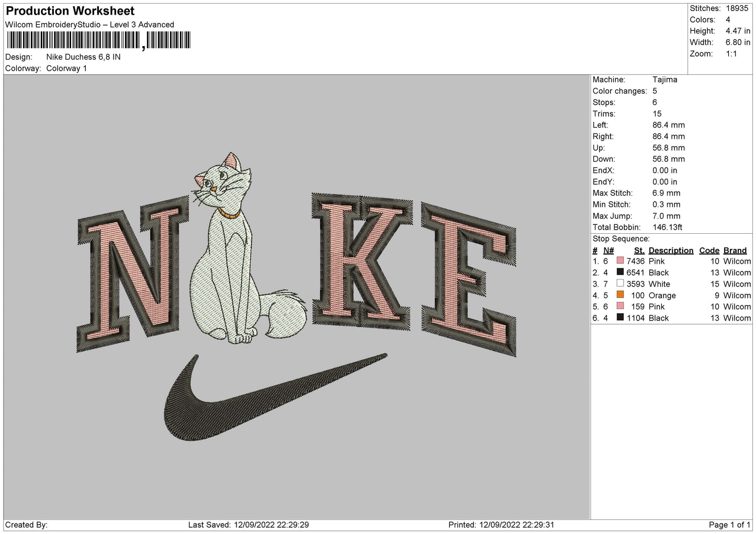This screenshot has height=534, width=756.
Task: Pick the white swatch in stop 3
Action: coord(620,283)
